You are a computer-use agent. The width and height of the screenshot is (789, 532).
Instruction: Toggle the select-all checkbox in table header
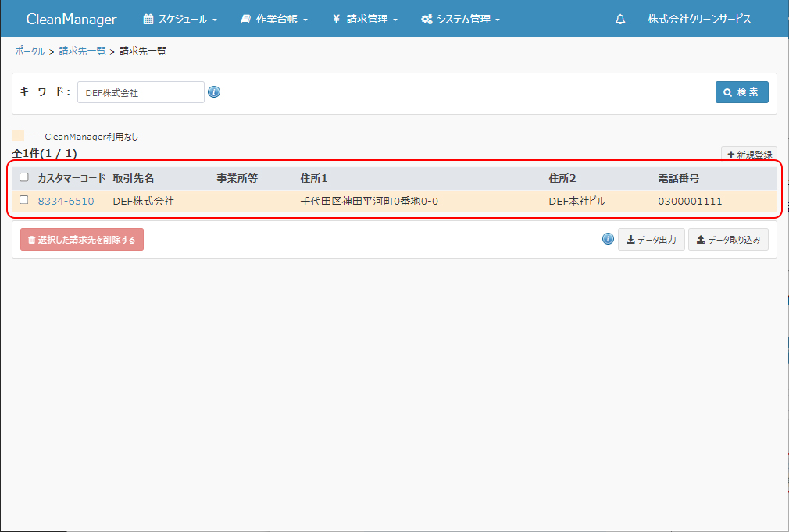coord(24,177)
